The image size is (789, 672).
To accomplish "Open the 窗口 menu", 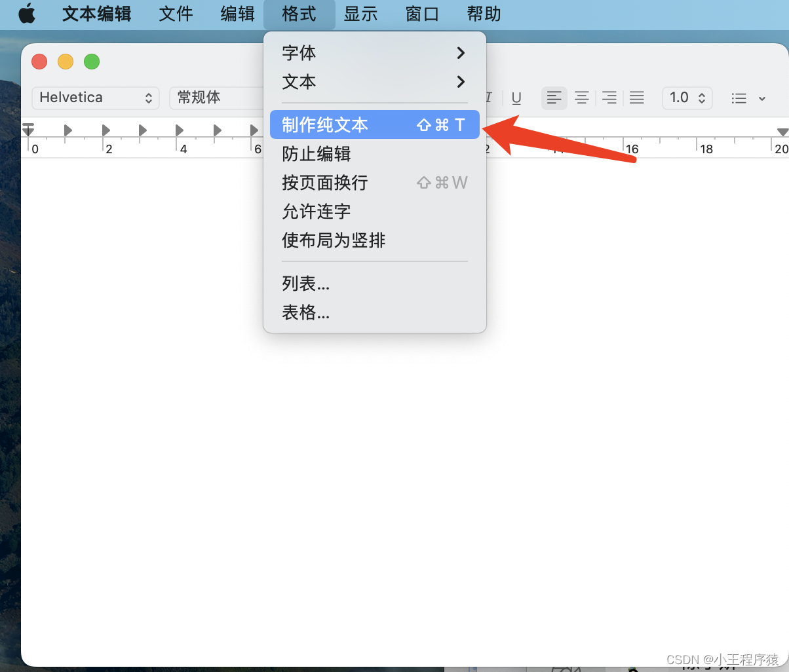I will [422, 14].
